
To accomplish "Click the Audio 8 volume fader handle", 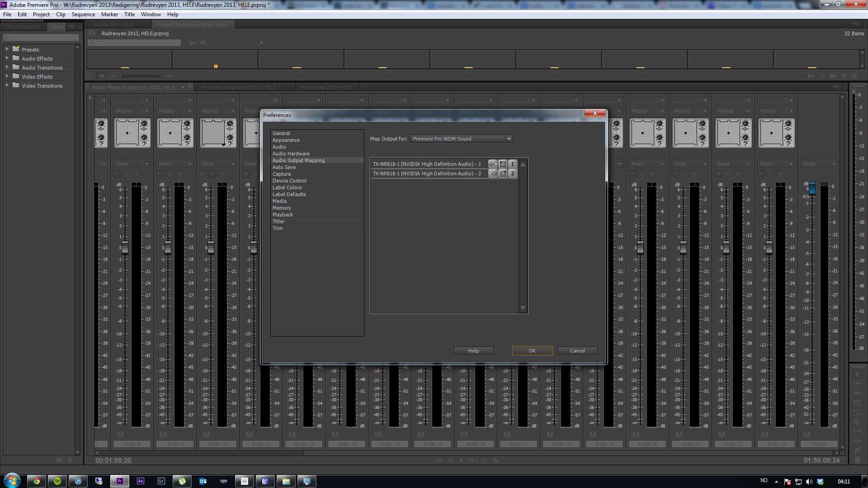I will point(125,248).
